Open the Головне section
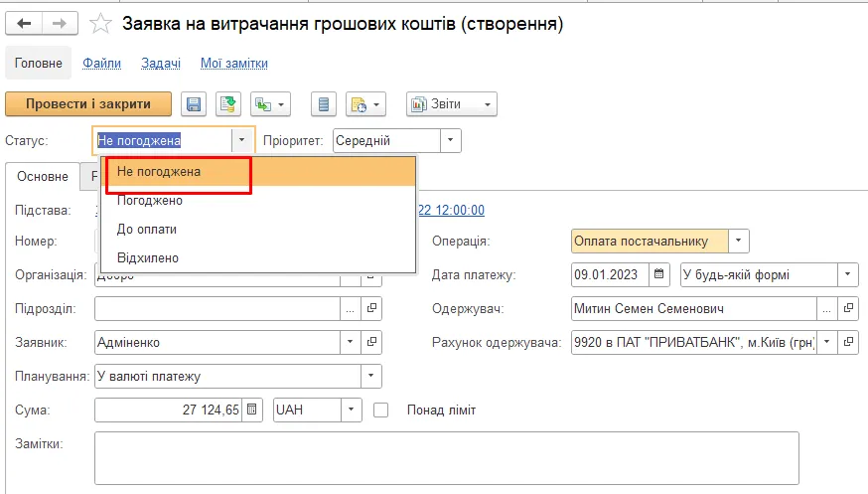The height and width of the screenshot is (494, 868). [38, 64]
